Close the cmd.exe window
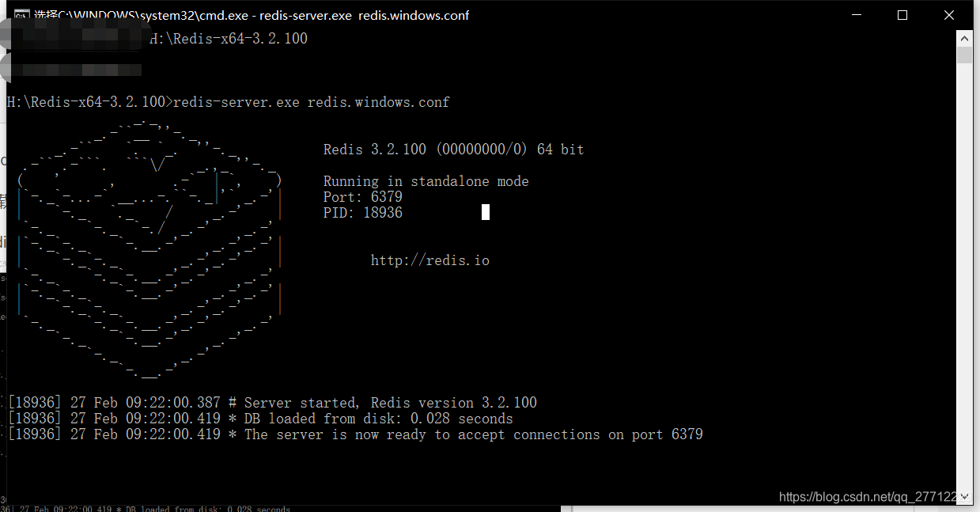Screen dimensions: 980x512 coord(949,15)
